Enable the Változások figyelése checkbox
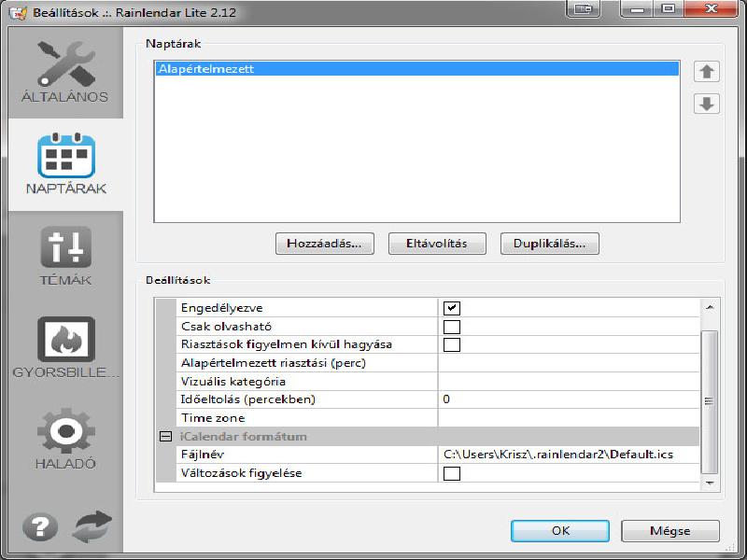This screenshot has width=747, height=560. [452, 473]
